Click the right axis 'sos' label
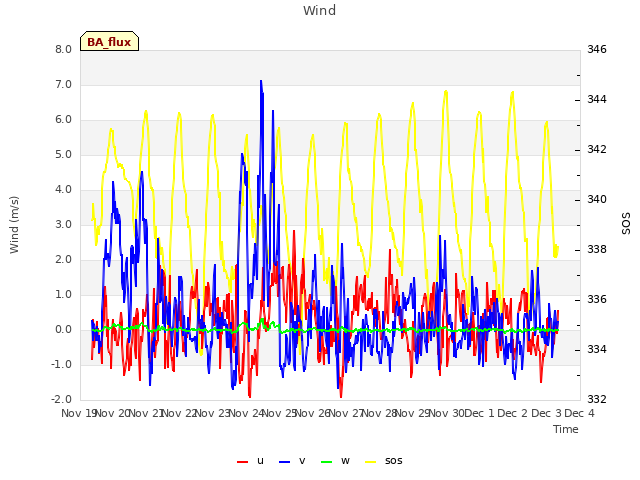This screenshot has height=480, width=640. [626, 223]
